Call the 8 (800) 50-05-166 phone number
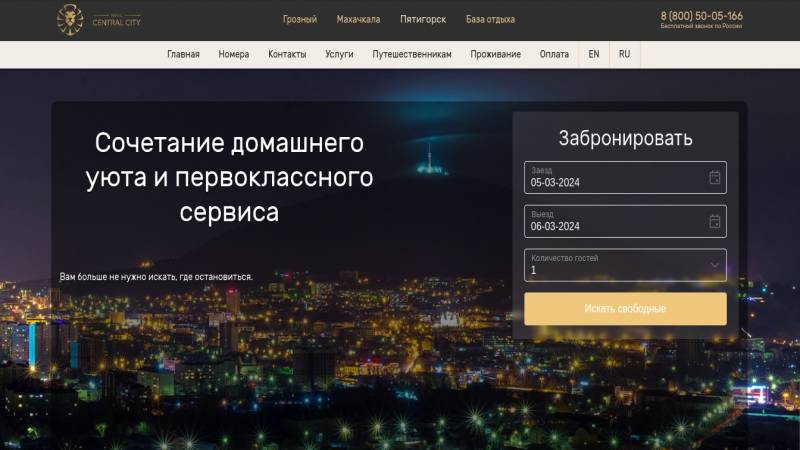This screenshot has height=450, width=800. tap(701, 16)
